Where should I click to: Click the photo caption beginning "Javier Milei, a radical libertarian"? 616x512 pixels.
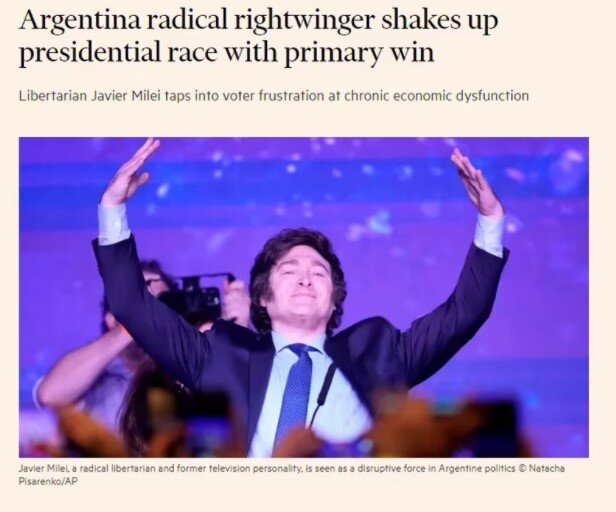(x=292, y=474)
